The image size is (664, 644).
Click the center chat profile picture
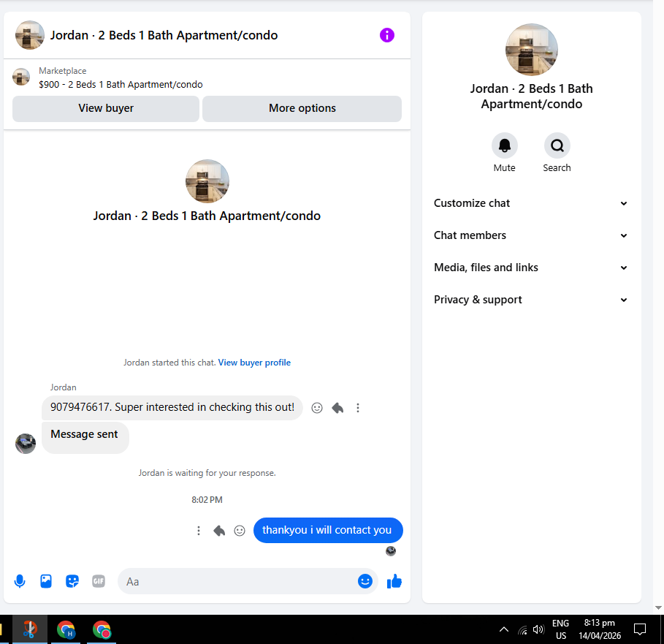pos(207,181)
